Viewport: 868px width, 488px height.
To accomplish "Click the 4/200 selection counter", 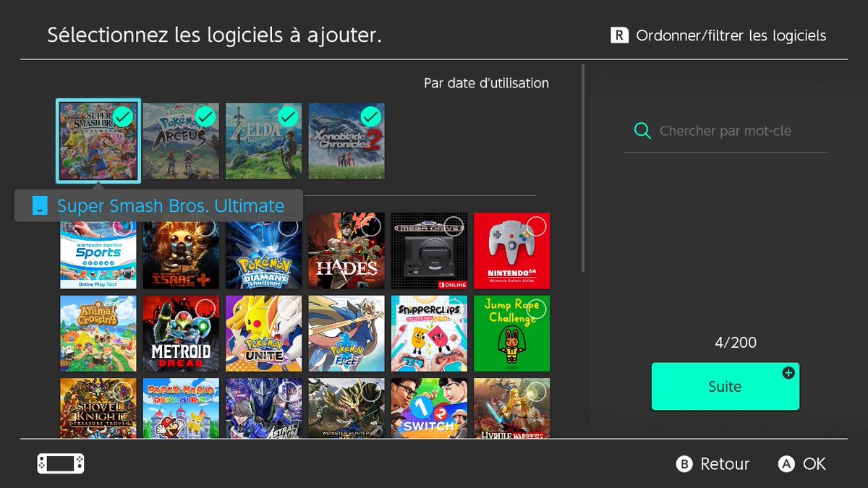I will coord(736,342).
